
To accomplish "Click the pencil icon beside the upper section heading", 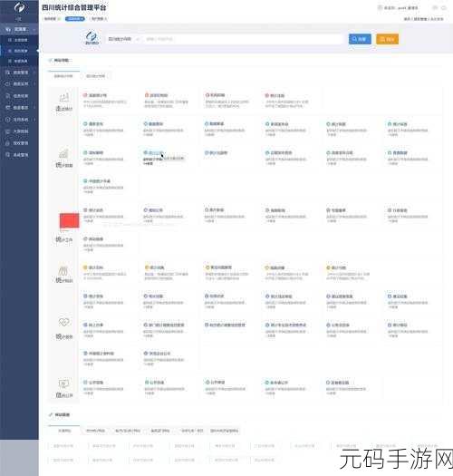I will click(x=51, y=60).
